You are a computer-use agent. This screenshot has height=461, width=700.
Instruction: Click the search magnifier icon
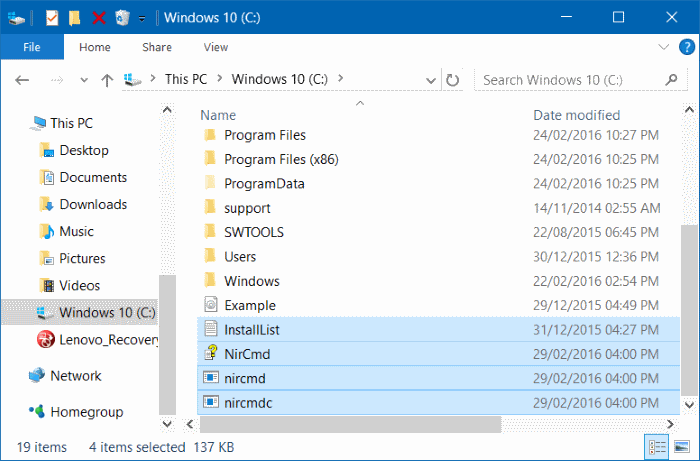[671, 80]
